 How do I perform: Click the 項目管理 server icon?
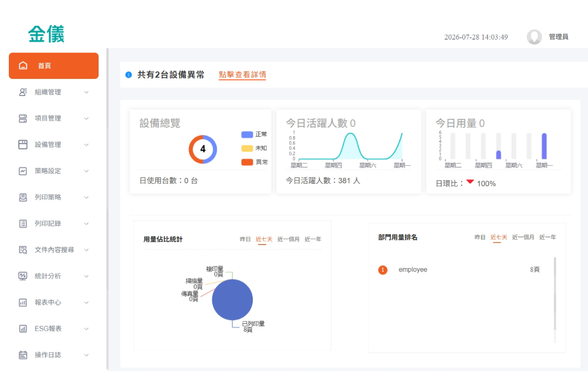23,119
